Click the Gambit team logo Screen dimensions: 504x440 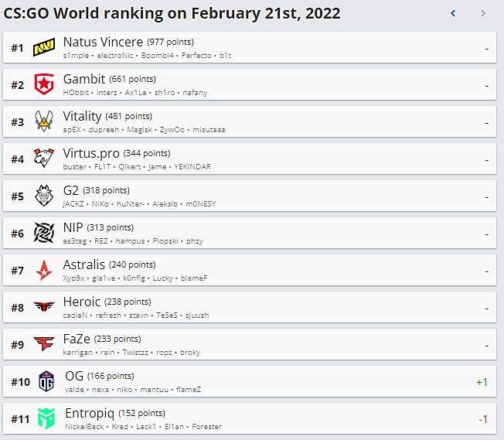point(44,85)
